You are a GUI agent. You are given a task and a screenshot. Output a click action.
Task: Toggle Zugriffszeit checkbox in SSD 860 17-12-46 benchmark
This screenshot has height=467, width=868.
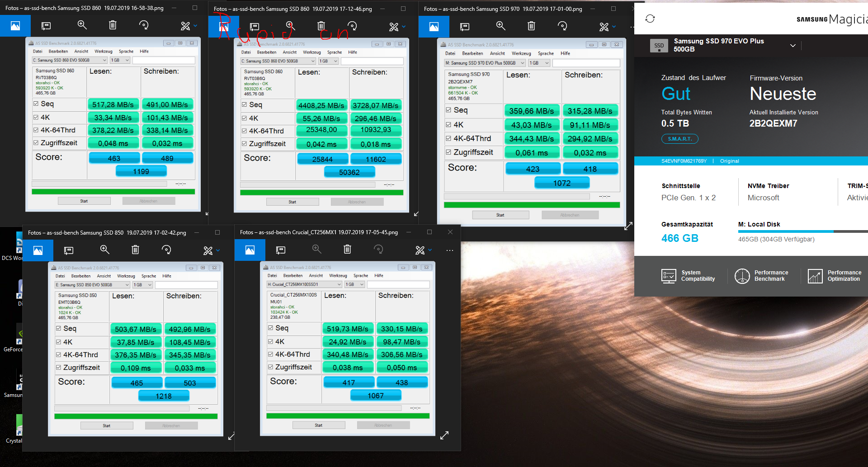pyautogui.click(x=244, y=144)
